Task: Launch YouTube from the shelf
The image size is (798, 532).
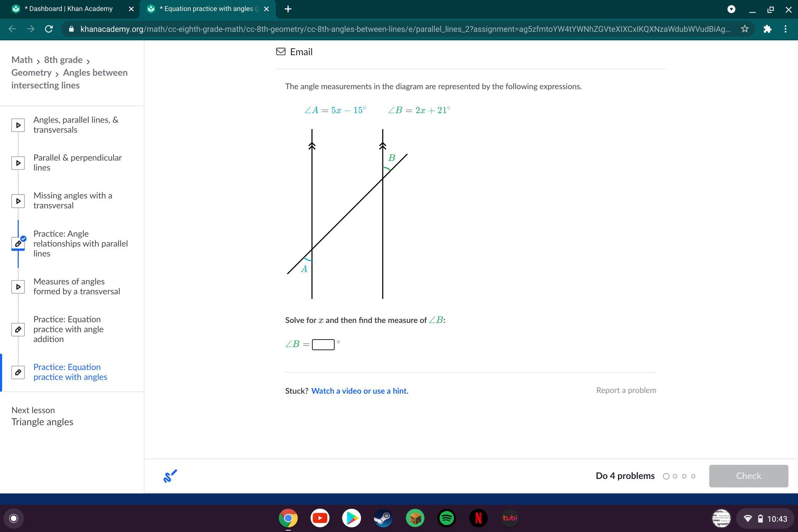Action: [x=320, y=518]
